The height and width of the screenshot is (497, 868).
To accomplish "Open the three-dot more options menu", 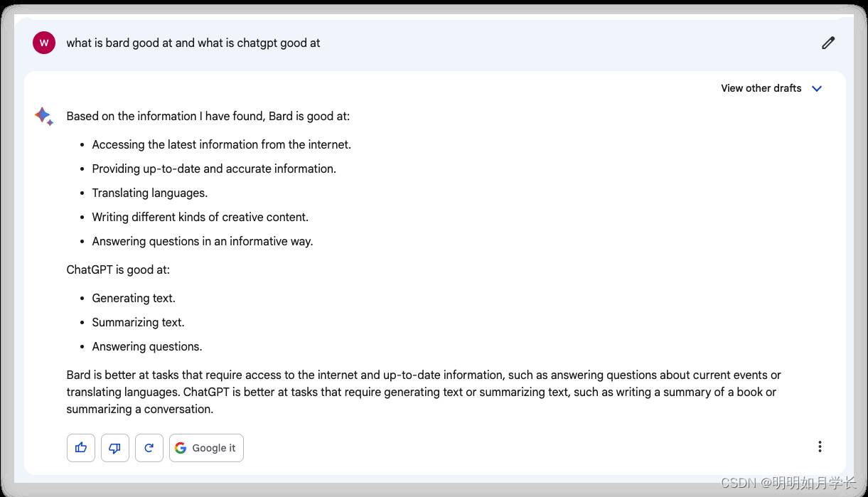I will tap(820, 447).
